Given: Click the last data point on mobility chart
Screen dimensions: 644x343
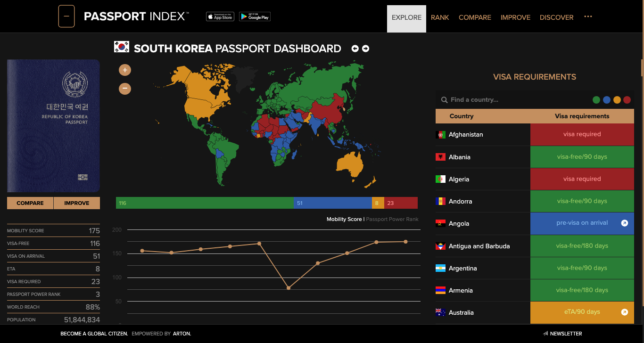Looking at the screenshot, I should coord(405,242).
